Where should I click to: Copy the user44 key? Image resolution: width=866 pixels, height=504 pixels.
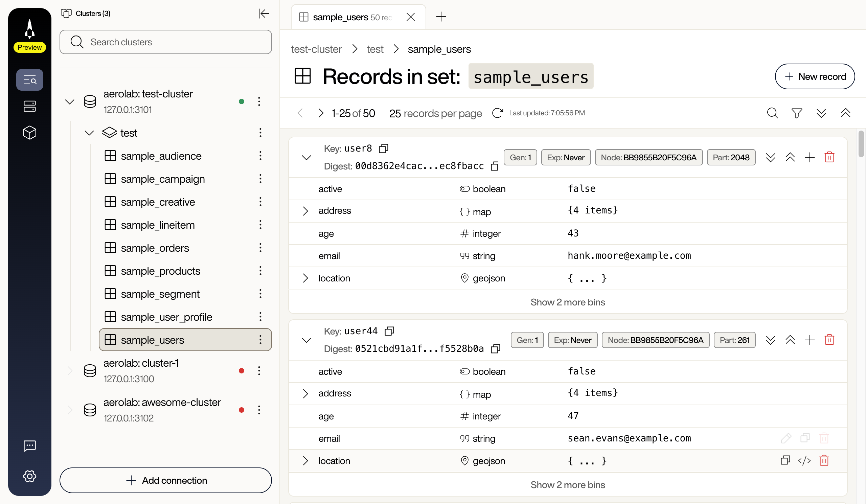tap(389, 331)
